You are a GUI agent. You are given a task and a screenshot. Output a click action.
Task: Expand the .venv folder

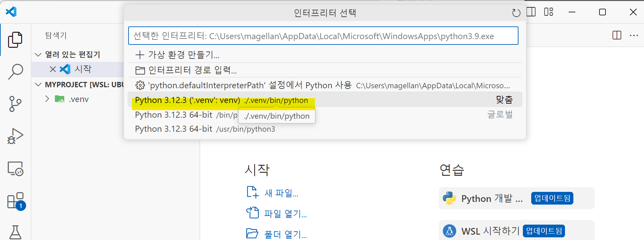point(47,99)
